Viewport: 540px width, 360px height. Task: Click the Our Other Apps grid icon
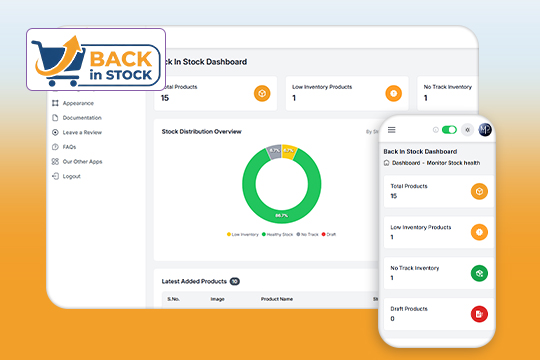pos(55,162)
